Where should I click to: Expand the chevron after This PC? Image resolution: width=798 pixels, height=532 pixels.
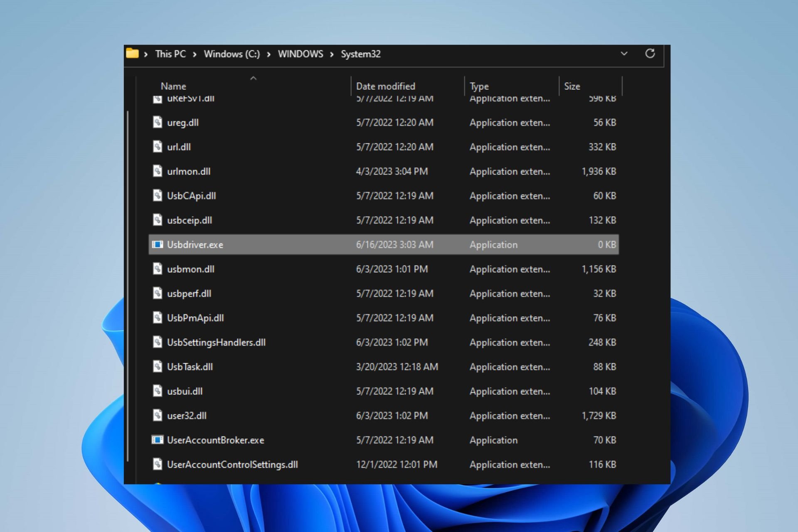point(195,54)
